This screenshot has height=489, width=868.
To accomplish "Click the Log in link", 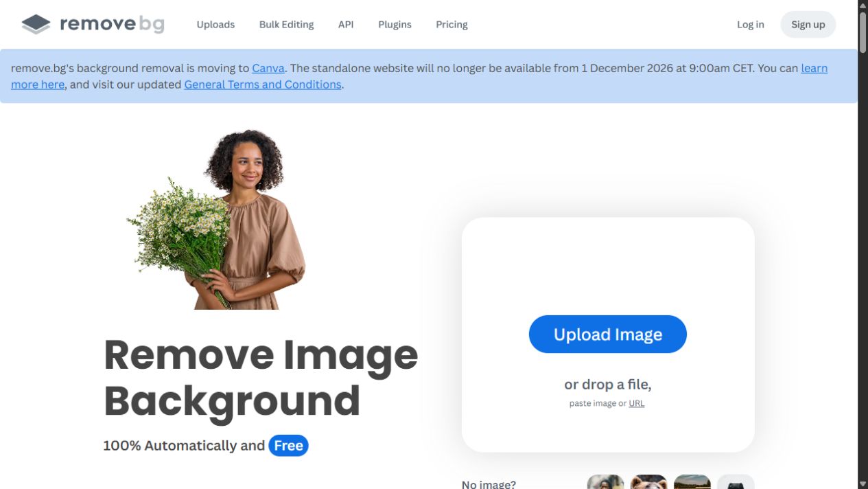I will coord(750,25).
